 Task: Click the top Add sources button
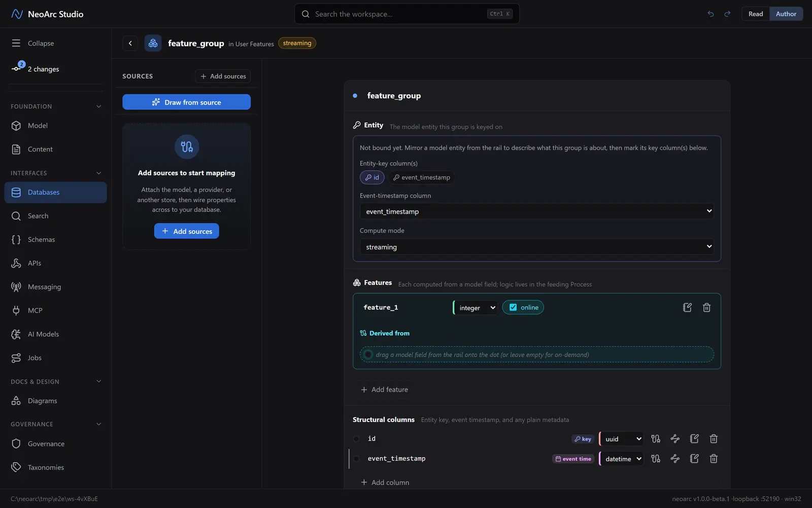223,76
